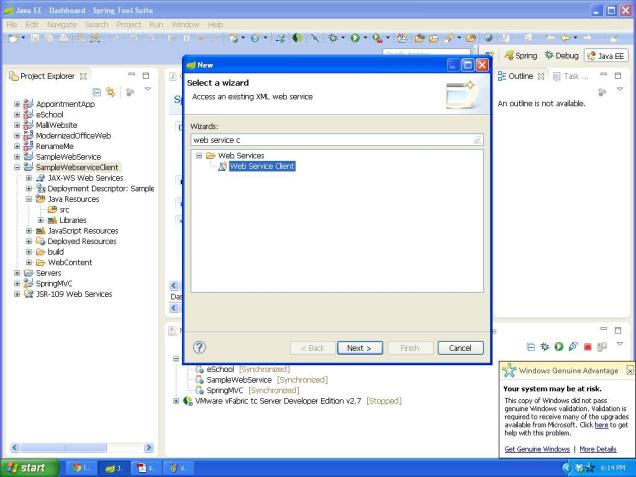Image resolution: width=636 pixels, height=477 pixels.
Task: Click the Project Explorer horizontal scrollbar thumb
Action: coord(64,448)
